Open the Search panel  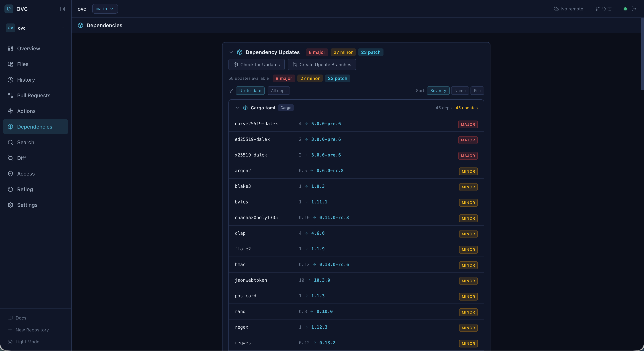26,142
